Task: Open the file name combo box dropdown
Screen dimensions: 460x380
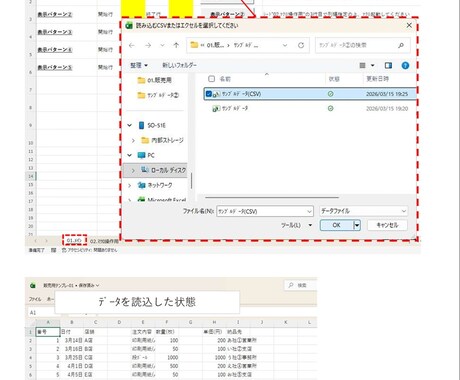Action: click(x=309, y=211)
